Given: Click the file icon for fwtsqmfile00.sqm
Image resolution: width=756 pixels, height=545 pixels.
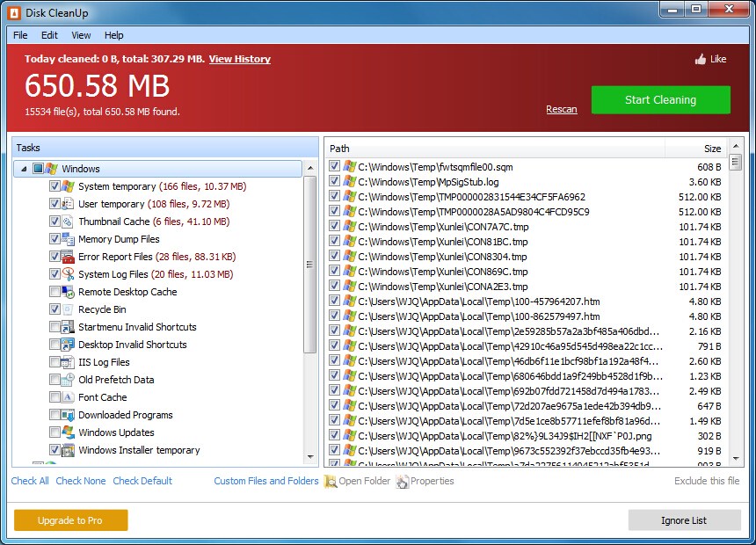Looking at the screenshot, I should (350, 166).
